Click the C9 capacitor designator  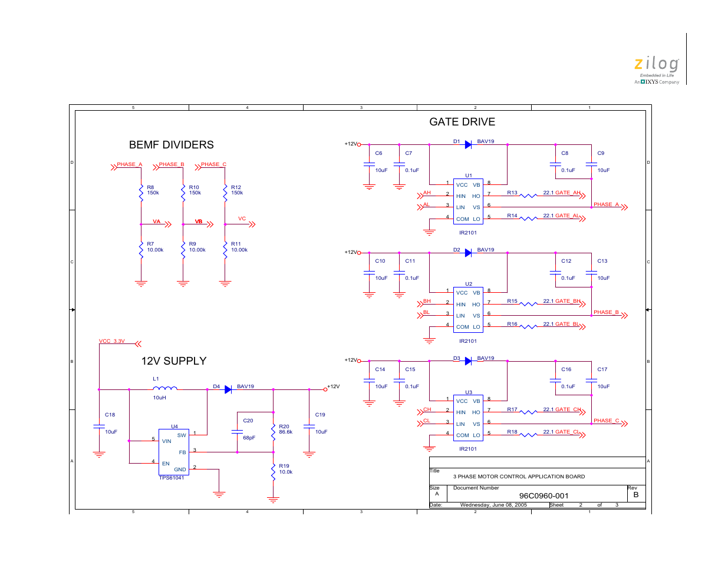[x=601, y=153]
